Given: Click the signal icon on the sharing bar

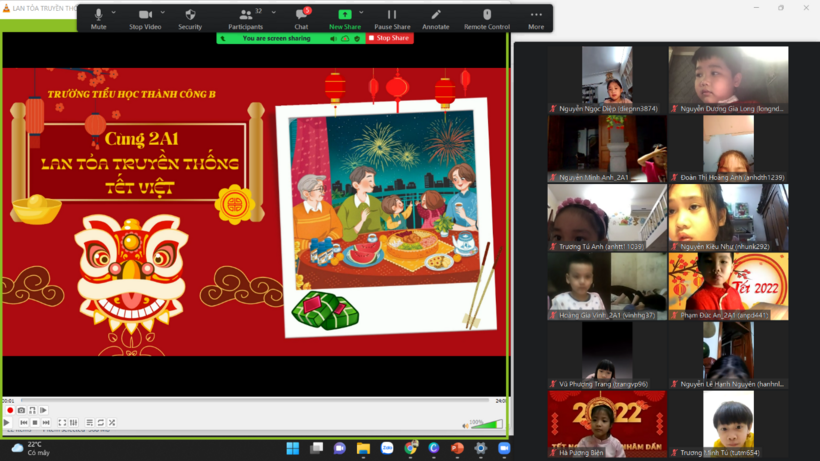Looking at the screenshot, I should 223,39.
